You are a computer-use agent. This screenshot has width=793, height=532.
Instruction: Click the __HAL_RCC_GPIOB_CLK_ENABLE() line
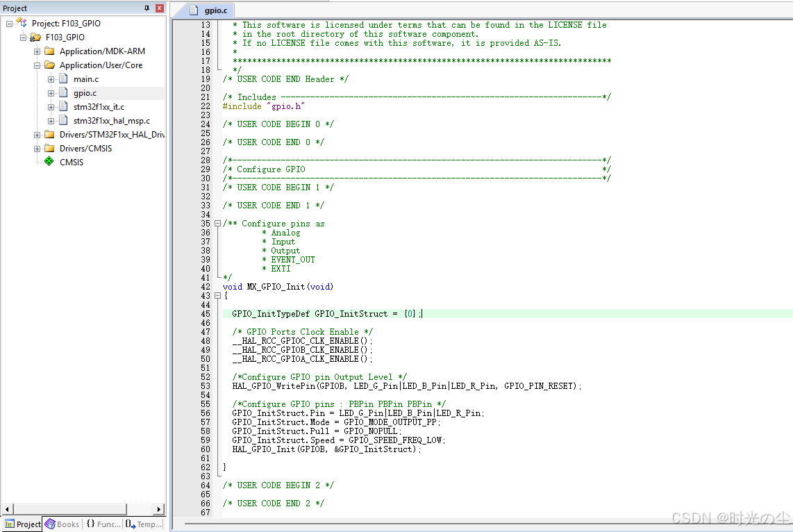pos(303,350)
